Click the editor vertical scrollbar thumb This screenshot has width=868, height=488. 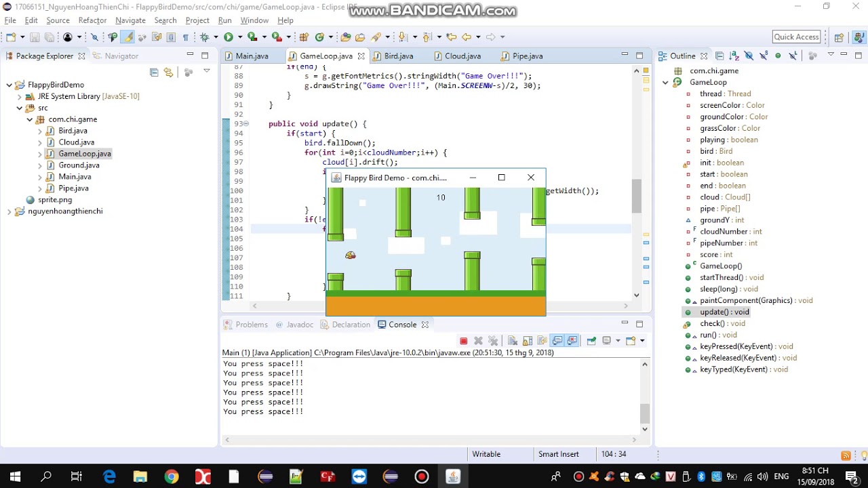[636, 197]
